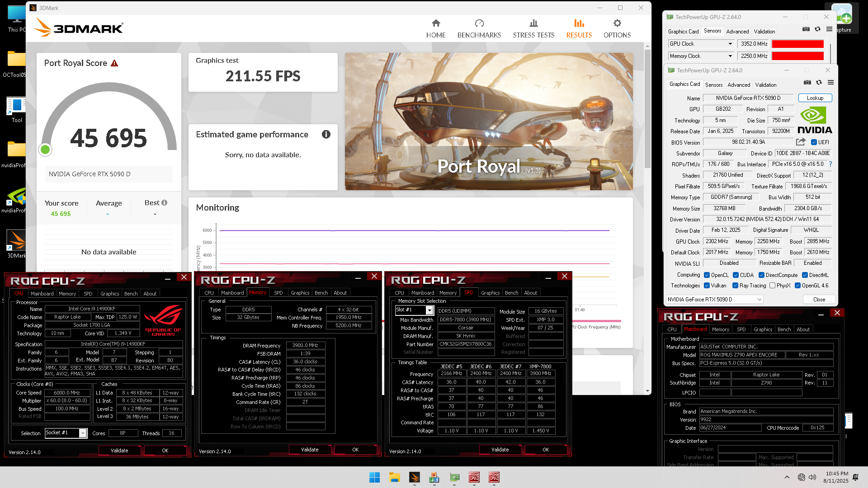This screenshot has width=868, height=488.
Task: Expand Memory Clock sensor dropdown in GPU-Z
Action: point(730,56)
